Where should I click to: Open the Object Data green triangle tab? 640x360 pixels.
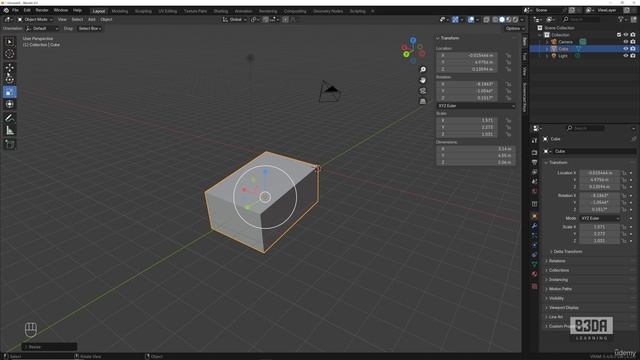(x=534, y=264)
